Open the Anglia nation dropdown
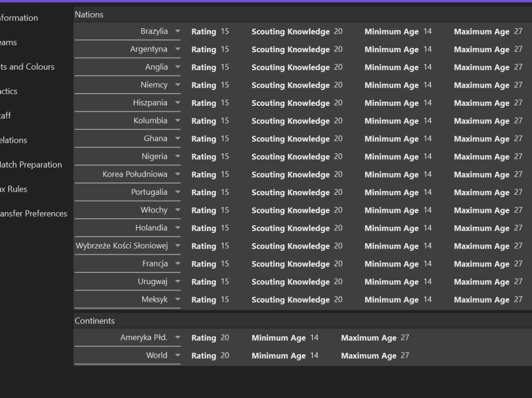This screenshot has height=398, width=532. [x=128, y=67]
